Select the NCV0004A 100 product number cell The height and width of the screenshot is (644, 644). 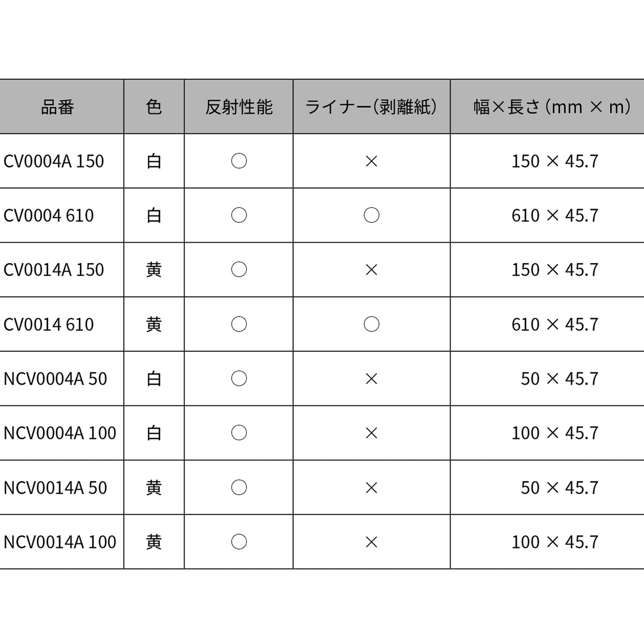[x=60, y=433]
